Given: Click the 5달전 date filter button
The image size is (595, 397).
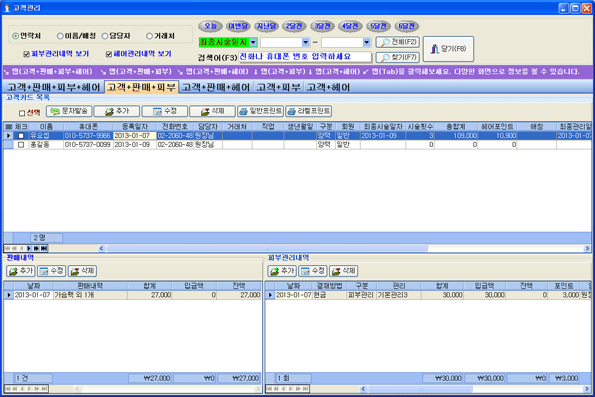Looking at the screenshot, I should click(x=378, y=26).
